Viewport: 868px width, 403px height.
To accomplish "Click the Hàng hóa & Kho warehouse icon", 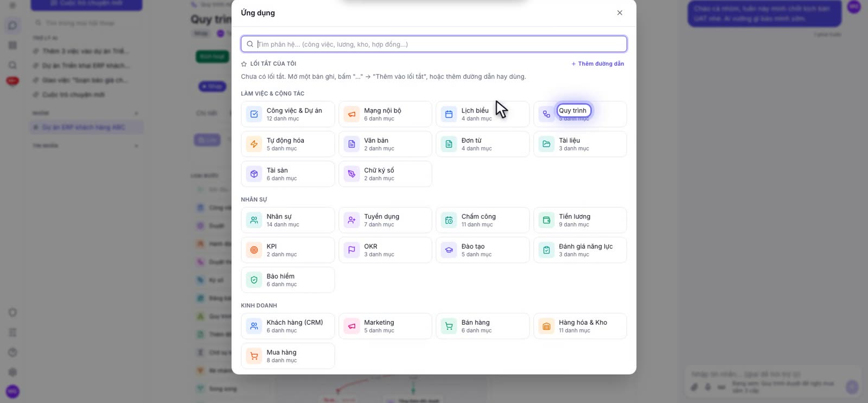I will coord(546,326).
